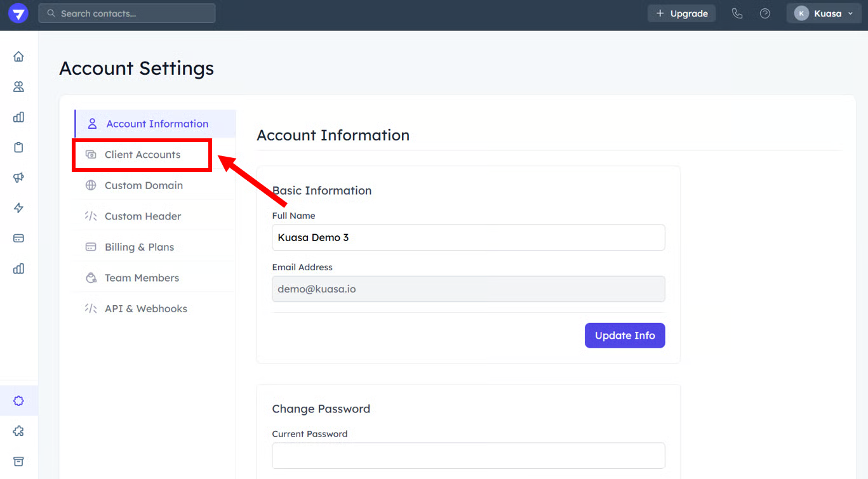Focus the Current Password input field
Image resolution: width=868 pixels, height=479 pixels.
(x=468, y=456)
